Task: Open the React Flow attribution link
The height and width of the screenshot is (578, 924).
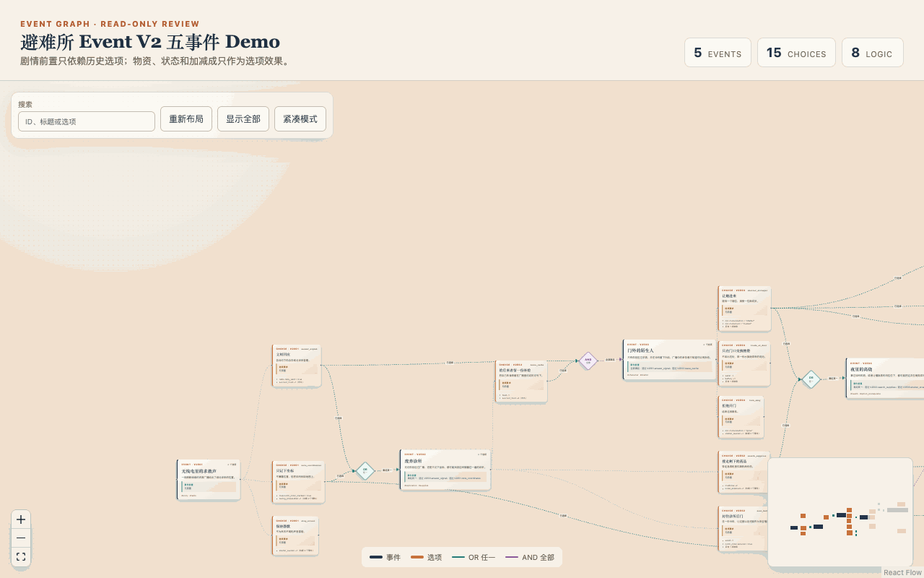Action: coord(902,572)
